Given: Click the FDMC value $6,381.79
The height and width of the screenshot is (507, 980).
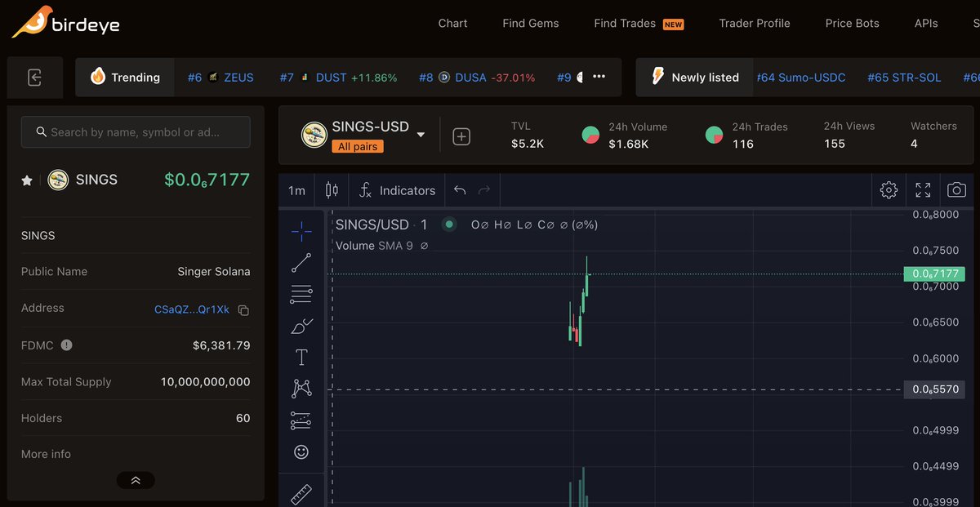Looking at the screenshot, I should (221, 345).
